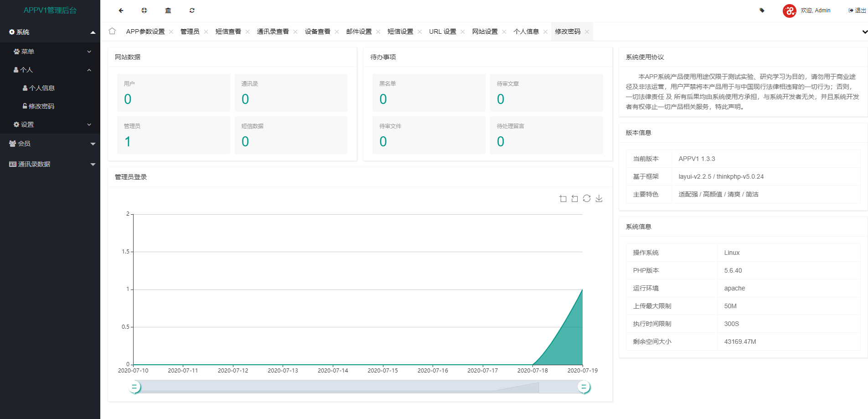Click the PHP版本 value 5.6.40
Viewport: 868px width, 419px height.
pos(733,270)
